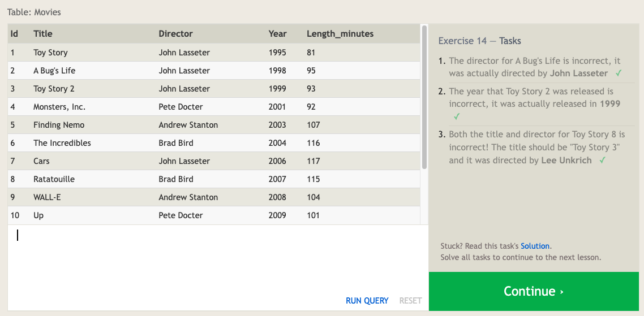Click year 1999 cell

tap(277, 89)
